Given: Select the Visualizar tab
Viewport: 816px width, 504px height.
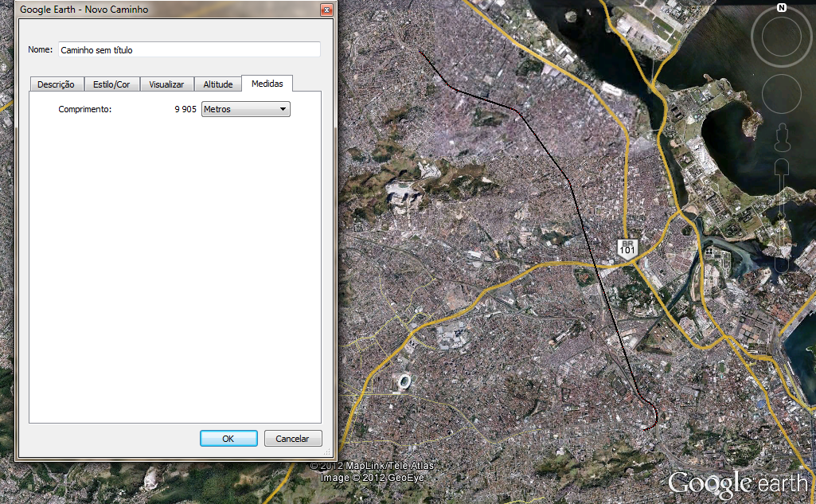Looking at the screenshot, I should coord(166,84).
